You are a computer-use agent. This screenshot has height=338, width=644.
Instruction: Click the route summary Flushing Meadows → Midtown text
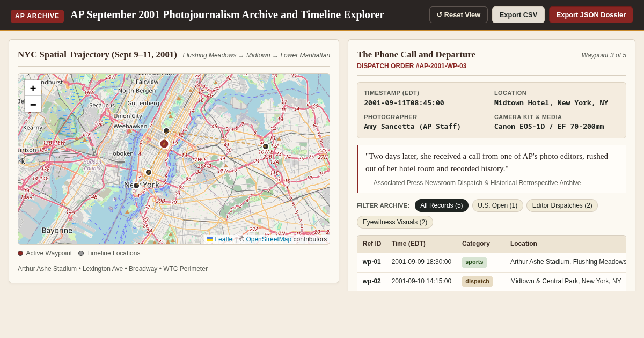click(256, 55)
